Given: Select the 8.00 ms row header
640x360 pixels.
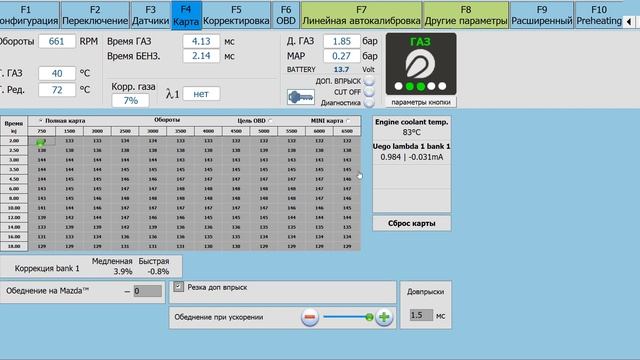Looking at the screenshot, I should tap(14, 198).
